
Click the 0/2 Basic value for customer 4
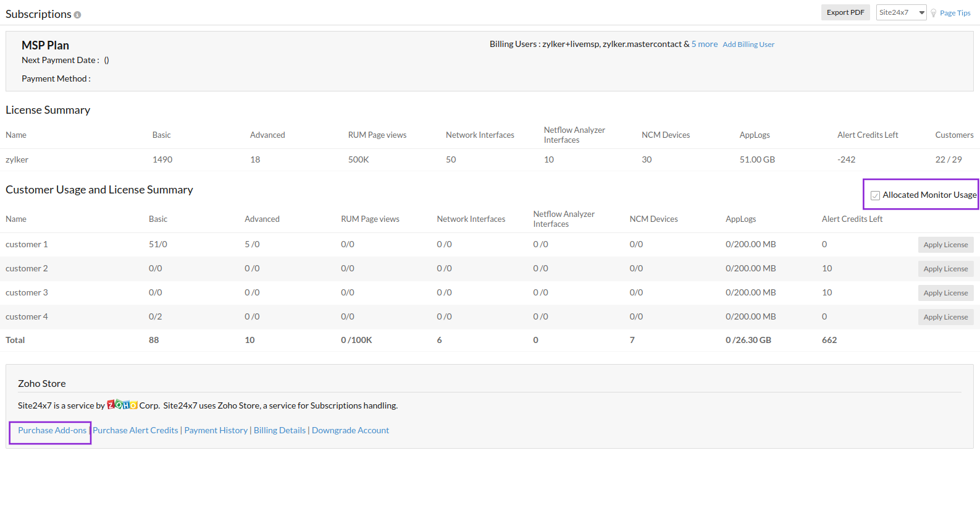(x=156, y=316)
